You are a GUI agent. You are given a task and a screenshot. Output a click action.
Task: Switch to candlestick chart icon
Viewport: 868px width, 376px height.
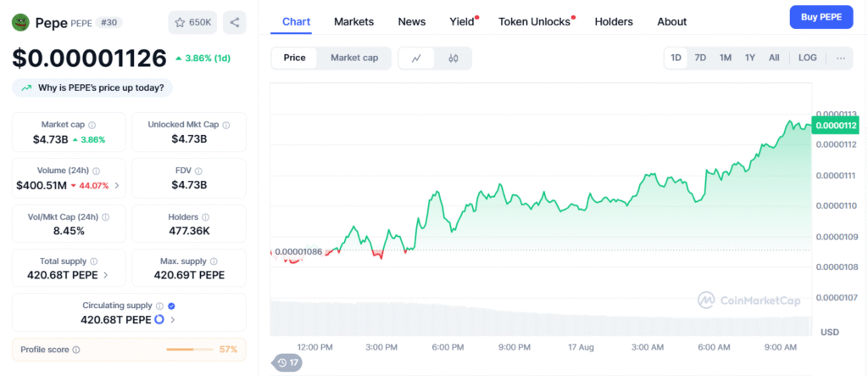click(x=453, y=59)
